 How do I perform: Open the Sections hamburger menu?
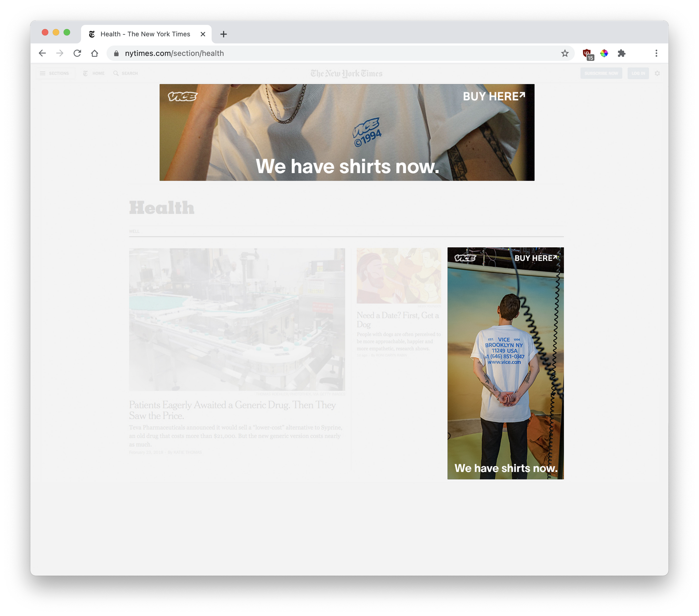point(55,74)
